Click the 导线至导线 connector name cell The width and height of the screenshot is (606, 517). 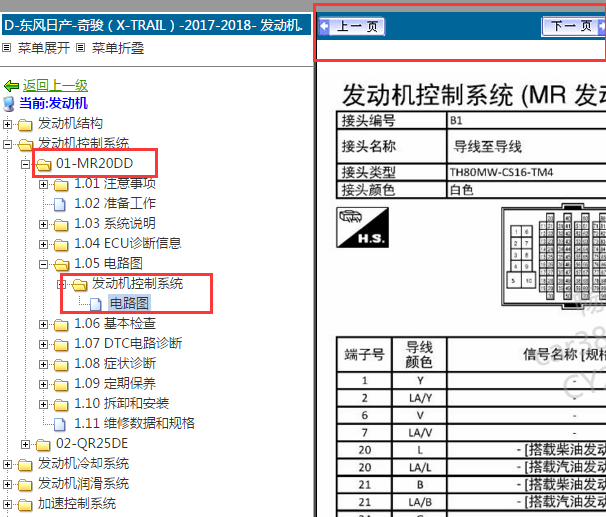(x=526, y=146)
